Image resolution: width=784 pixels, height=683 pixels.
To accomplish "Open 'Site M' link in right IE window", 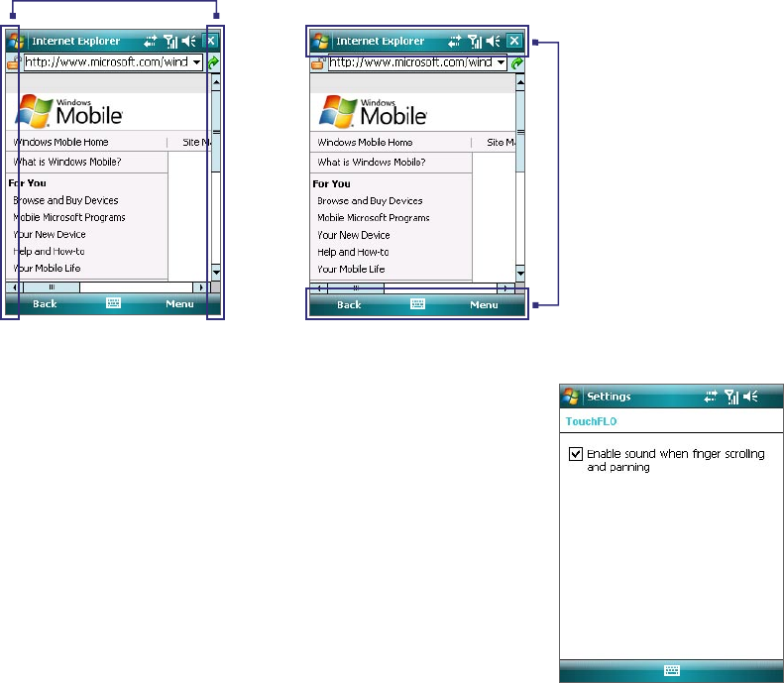I will (x=501, y=143).
